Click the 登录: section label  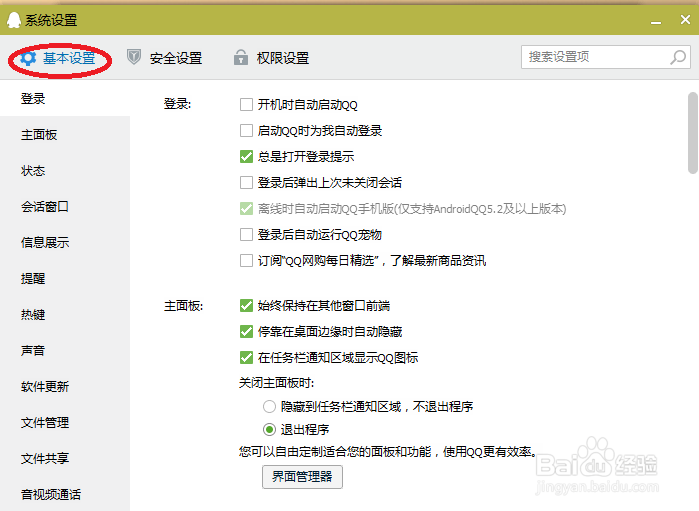tap(177, 104)
